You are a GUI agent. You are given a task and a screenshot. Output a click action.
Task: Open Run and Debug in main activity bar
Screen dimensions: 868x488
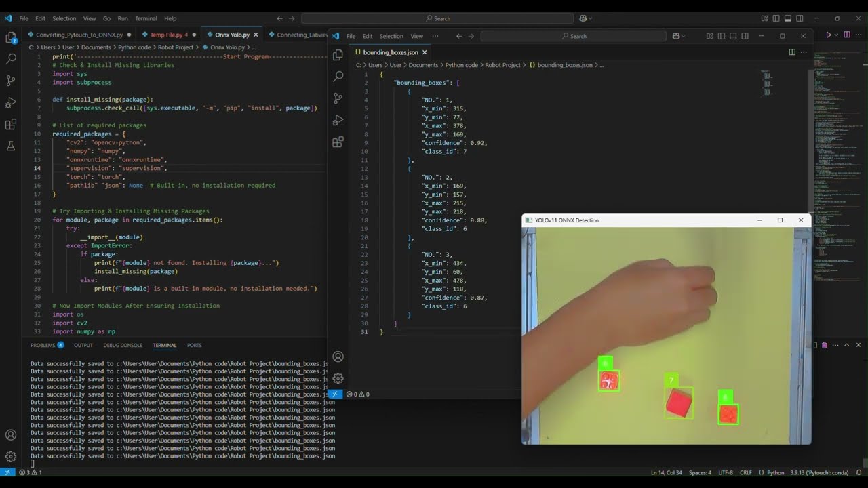pyautogui.click(x=11, y=102)
